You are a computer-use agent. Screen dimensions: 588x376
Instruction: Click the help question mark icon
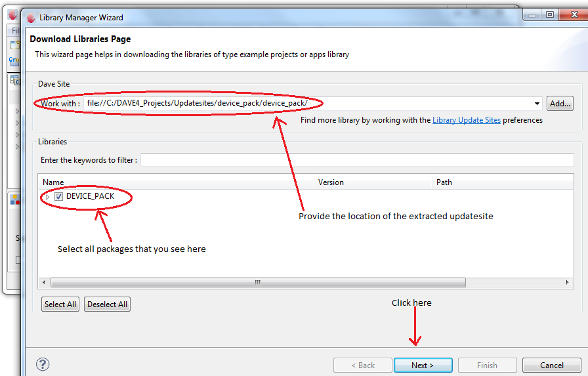tap(43, 364)
